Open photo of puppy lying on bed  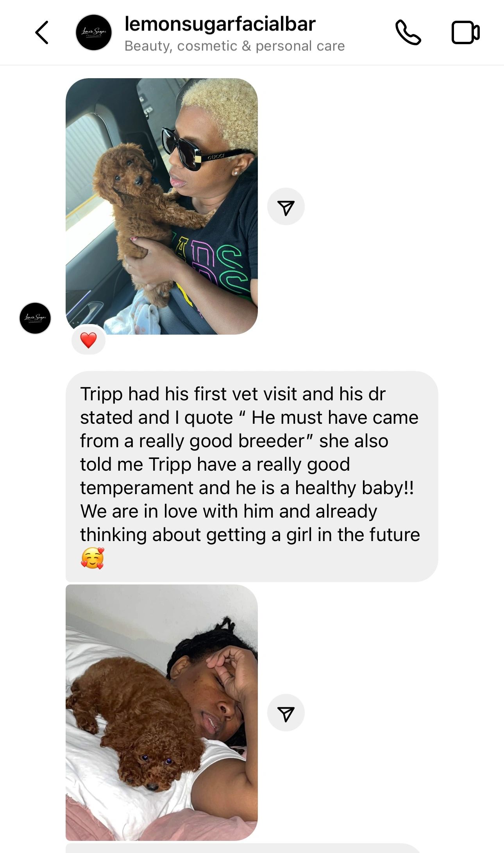click(x=161, y=712)
